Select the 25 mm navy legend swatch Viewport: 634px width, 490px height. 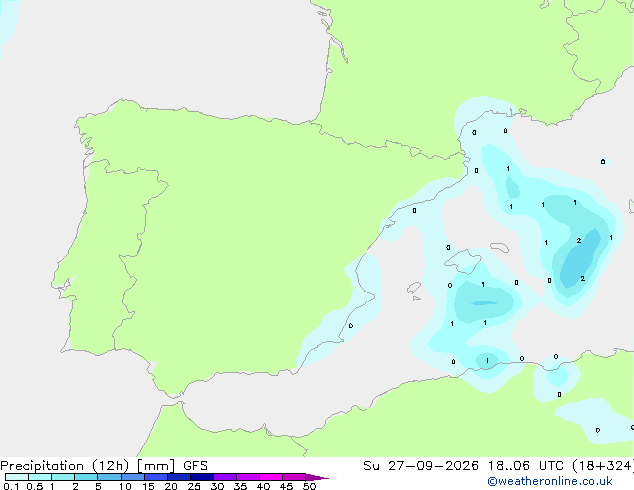[x=202, y=477]
